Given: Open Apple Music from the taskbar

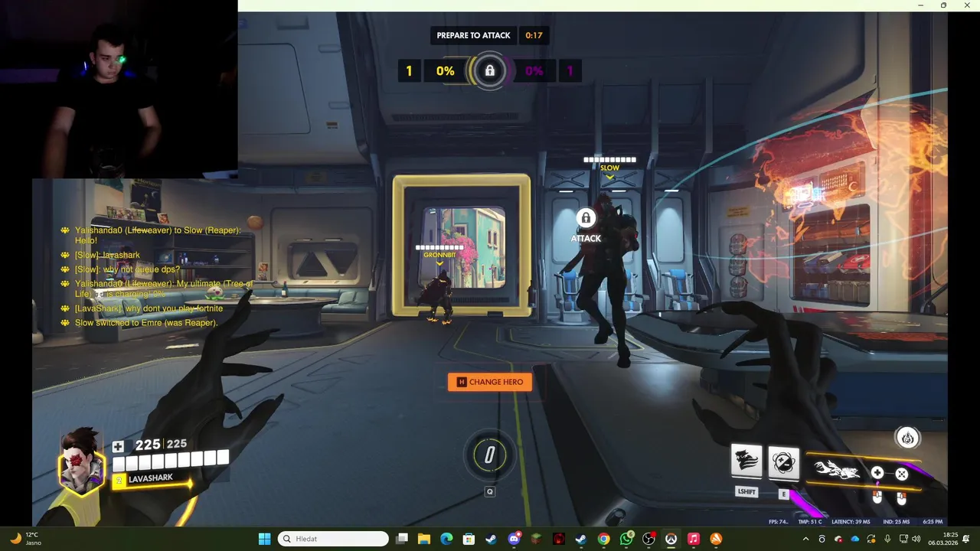Looking at the screenshot, I should pos(694,539).
